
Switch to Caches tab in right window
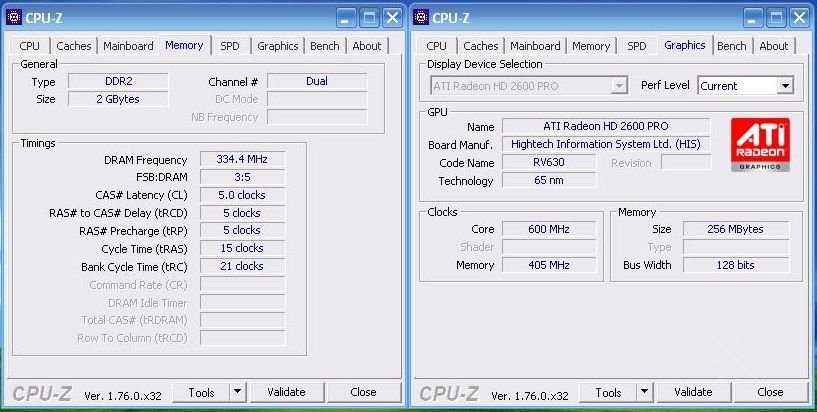click(481, 46)
